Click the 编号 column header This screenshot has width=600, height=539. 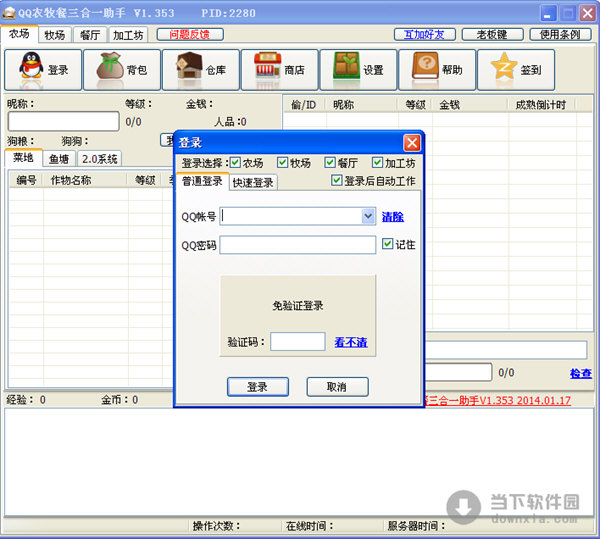coord(26,180)
